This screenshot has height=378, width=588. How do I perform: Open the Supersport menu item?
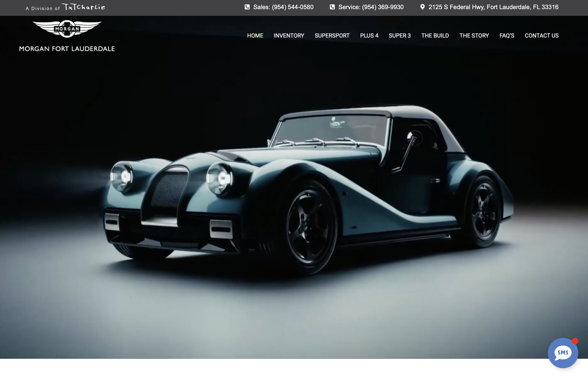[332, 36]
